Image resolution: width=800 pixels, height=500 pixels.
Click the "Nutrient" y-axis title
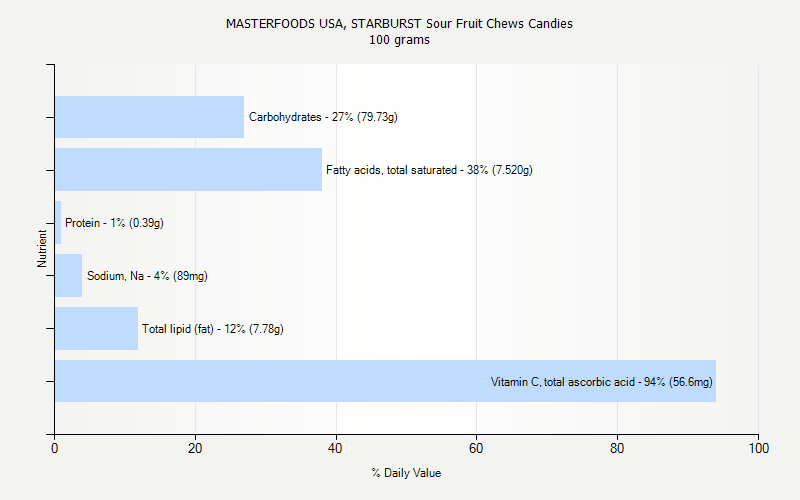click(x=42, y=249)
